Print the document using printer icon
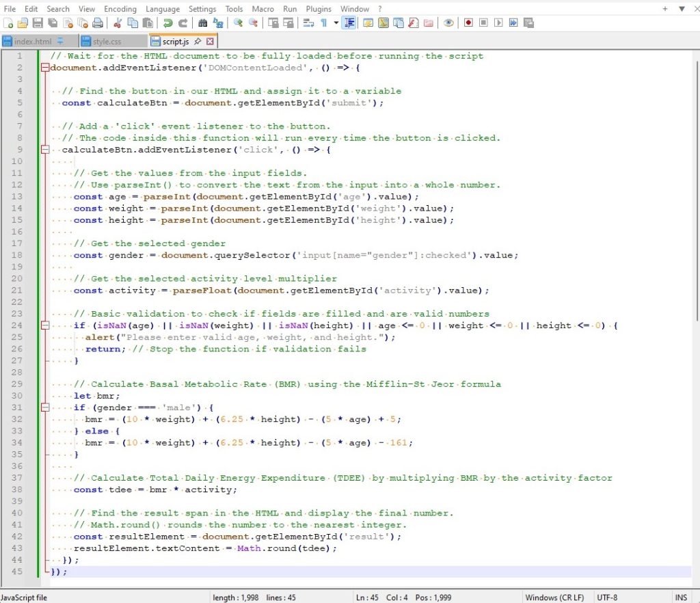The width and height of the screenshot is (700, 603). coord(98,23)
